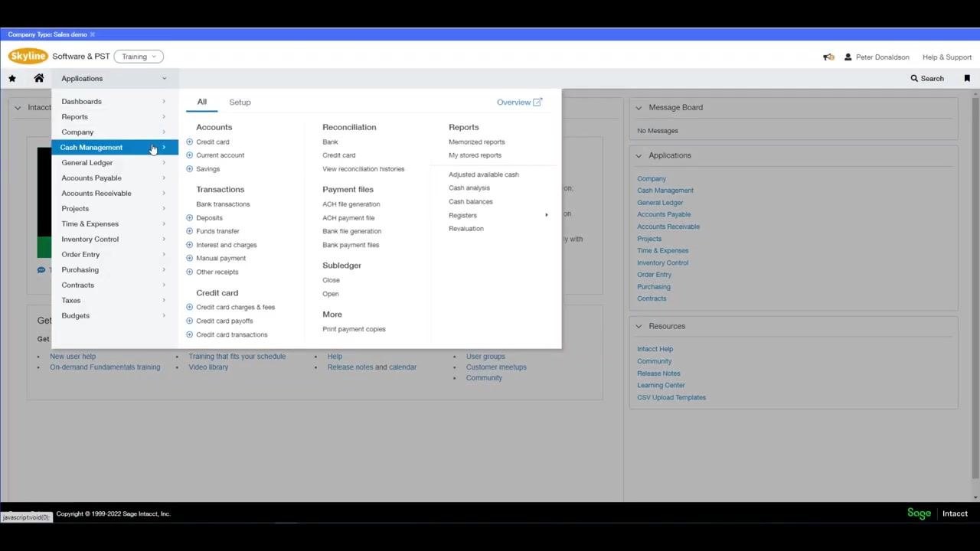The height and width of the screenshot is (551, 980).
Task: Click the Search field in the top bar
Action: tap(927, 78)
